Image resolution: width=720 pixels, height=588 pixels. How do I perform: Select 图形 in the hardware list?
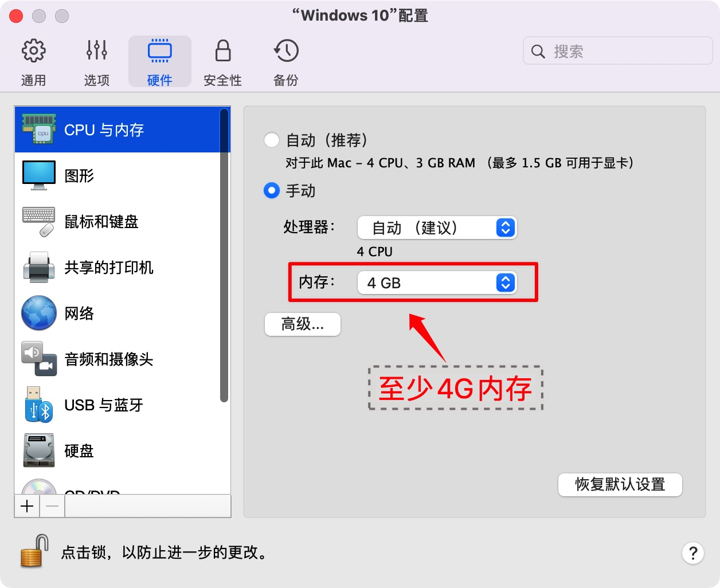click(118, 175)
